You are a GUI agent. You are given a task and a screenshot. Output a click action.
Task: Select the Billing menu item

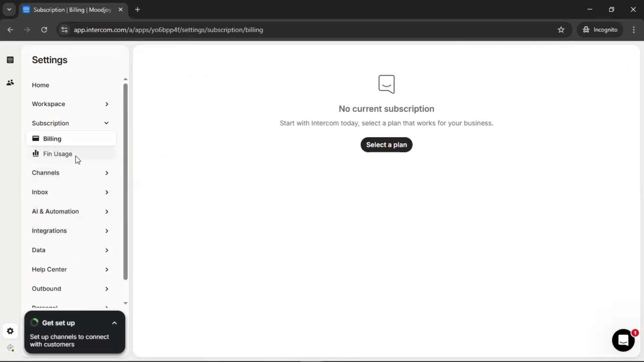71,139
